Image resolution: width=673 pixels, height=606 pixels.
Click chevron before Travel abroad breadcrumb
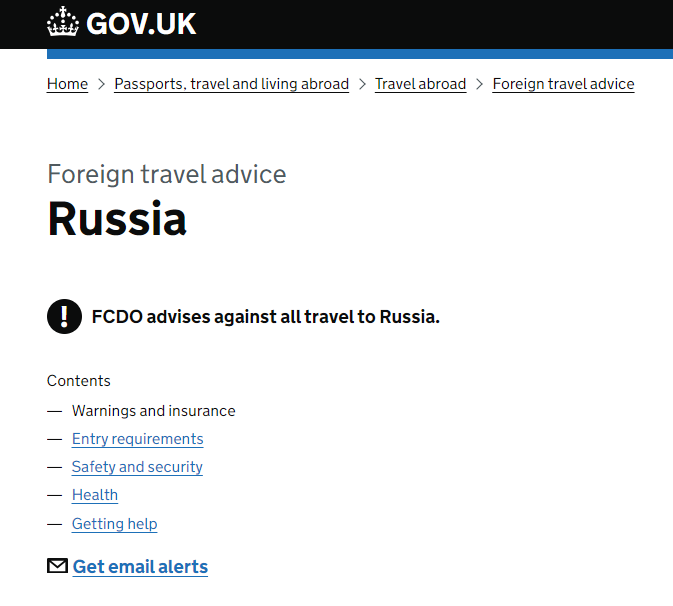point(362,84)
